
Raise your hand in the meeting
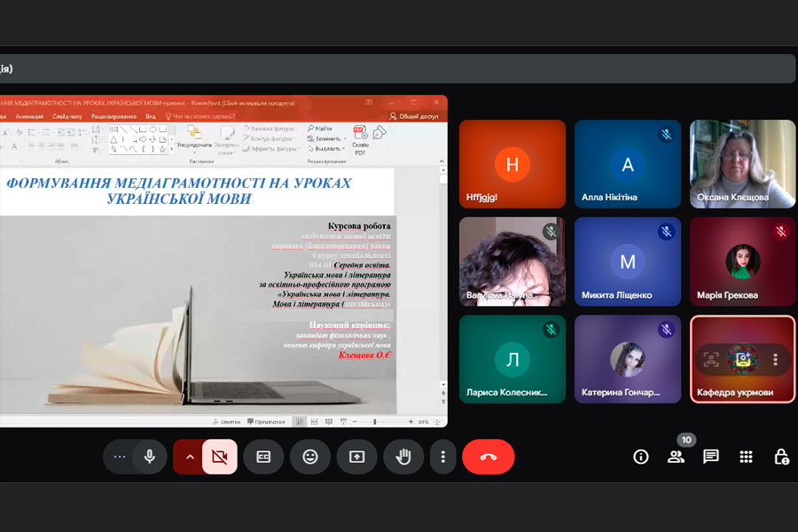[x=403, y=457]
